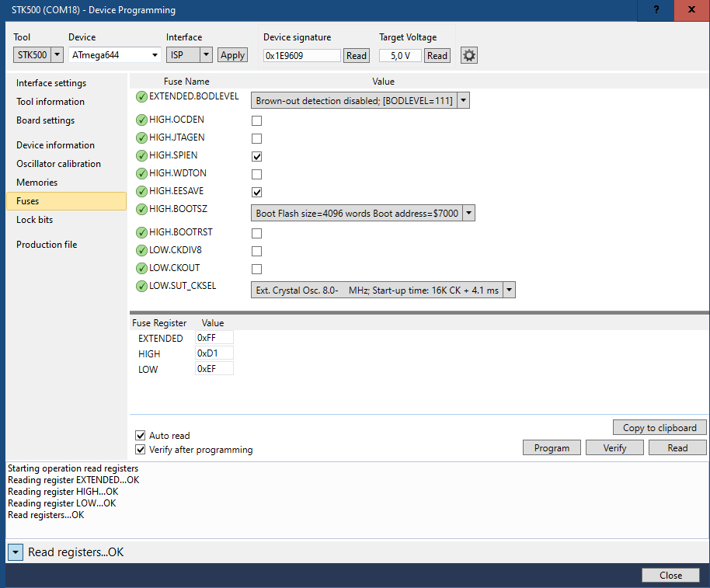
Task: Click green status icon beside LOW.CKDIV8
Action: (141, 250)
